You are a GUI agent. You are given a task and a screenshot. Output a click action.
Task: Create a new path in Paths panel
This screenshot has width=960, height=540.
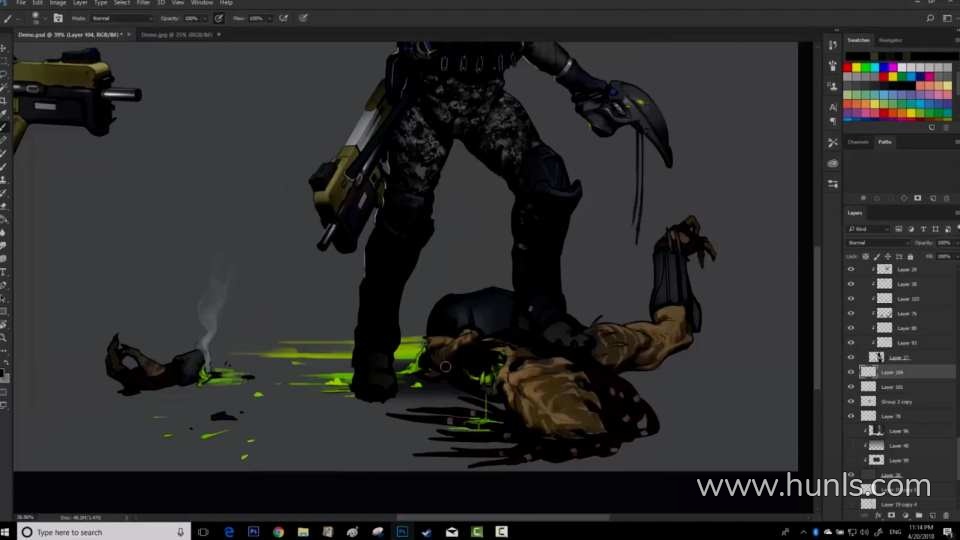click(x=933, y=198)
